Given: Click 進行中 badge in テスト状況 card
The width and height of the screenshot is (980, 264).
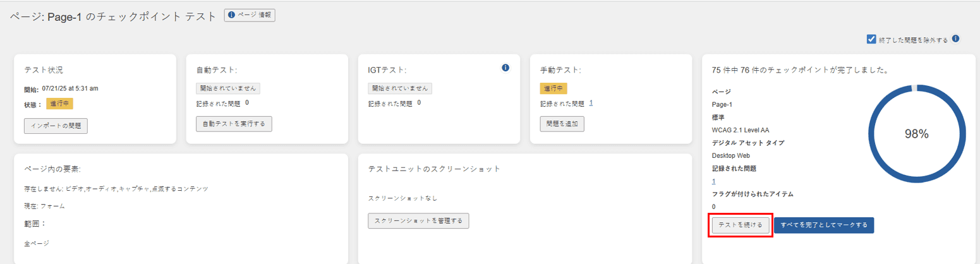Looking at the screenshot, I should tap(60, 104).
